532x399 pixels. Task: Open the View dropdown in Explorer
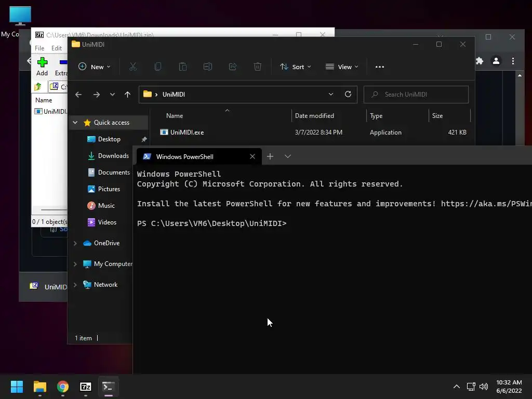coord(342,67)
